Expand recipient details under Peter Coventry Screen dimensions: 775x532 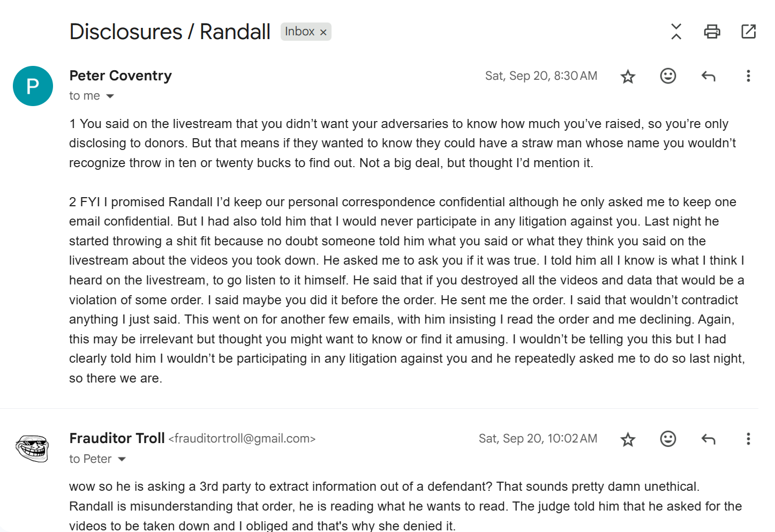click(x=110, y=96)
